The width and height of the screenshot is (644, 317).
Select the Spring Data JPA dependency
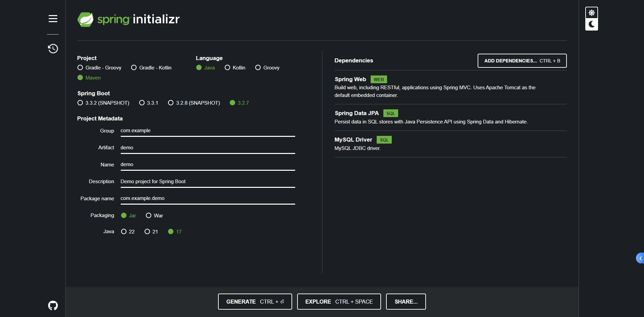point(357,113)
